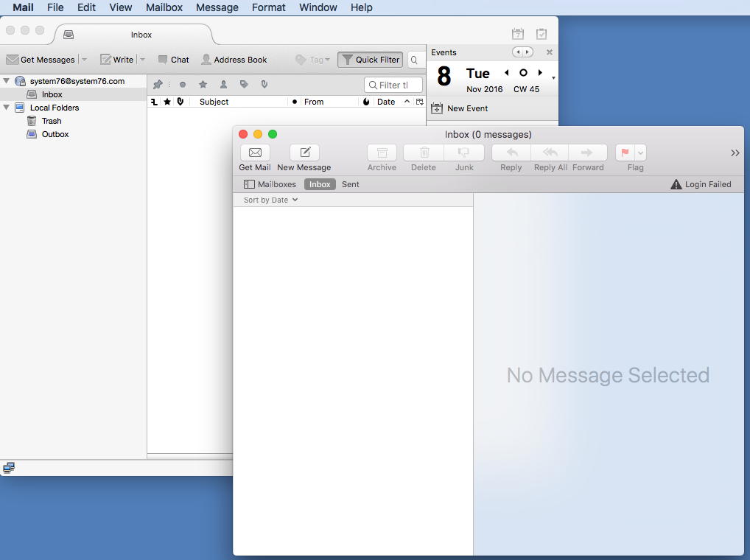Screen dimensions: 750x560
Task: Collapse the Local Folders tree
Action: point(6,108)
